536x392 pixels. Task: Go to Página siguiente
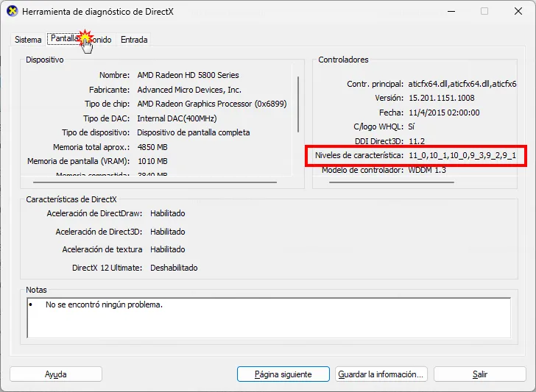tap(283, 374)
